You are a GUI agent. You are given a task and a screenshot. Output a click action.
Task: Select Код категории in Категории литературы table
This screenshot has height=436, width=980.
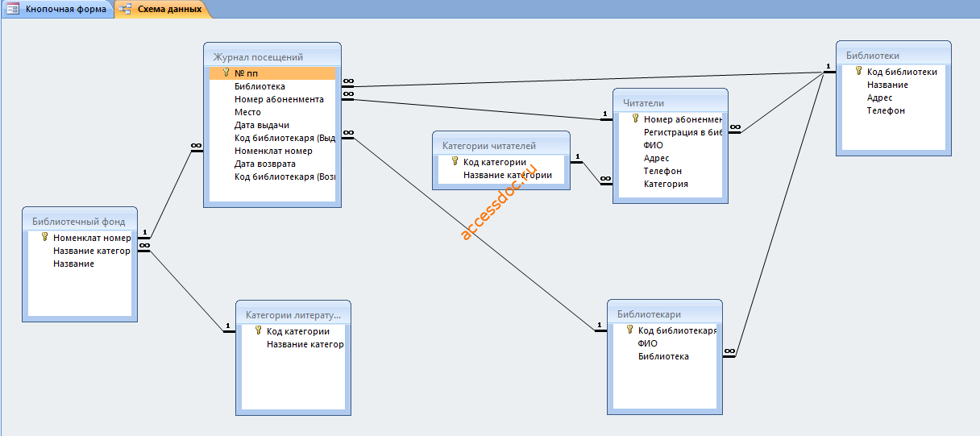293,331
